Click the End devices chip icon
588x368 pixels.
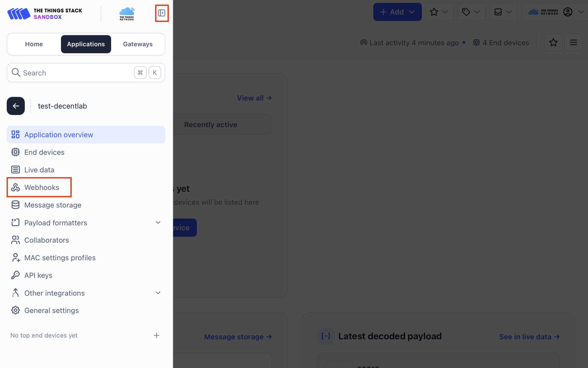(x=16, y=152)
